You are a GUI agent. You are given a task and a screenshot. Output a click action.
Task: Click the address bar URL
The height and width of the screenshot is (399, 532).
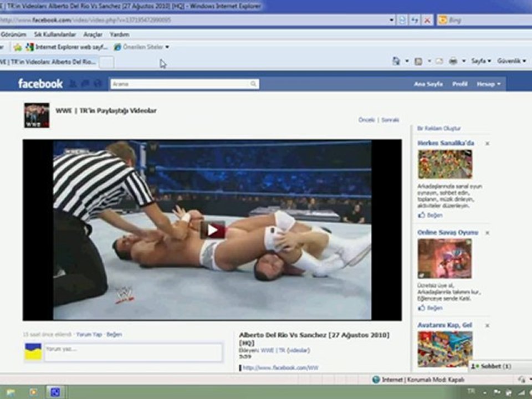(85, 20)
